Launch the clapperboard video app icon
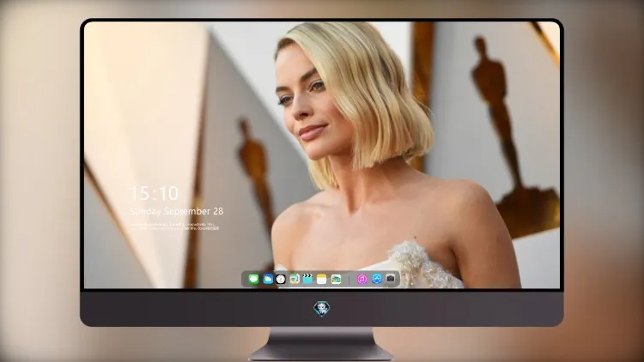 [x=307, y=279]
